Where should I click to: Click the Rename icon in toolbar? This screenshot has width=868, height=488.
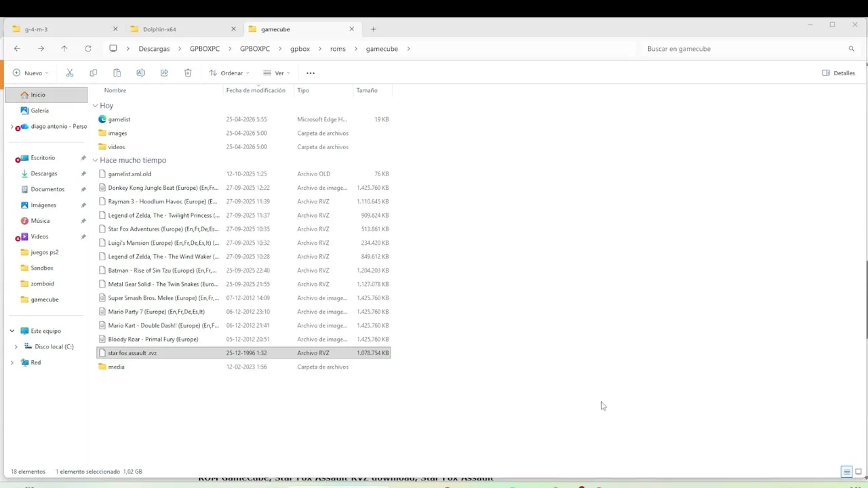[x=140, y=73]
